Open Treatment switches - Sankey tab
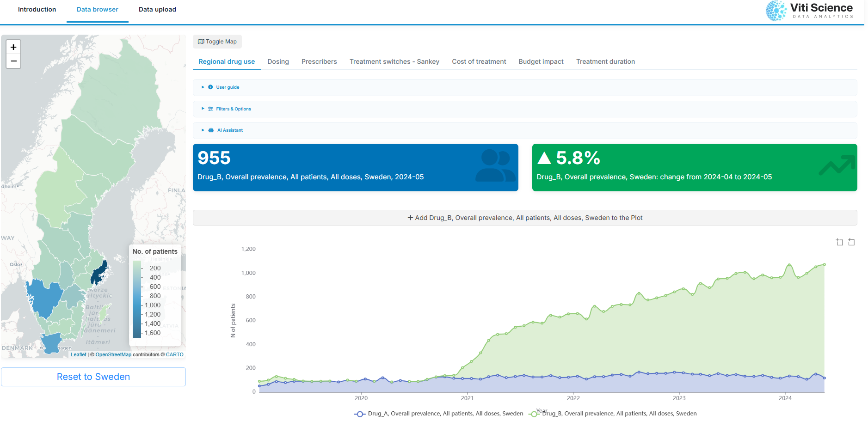Image resolution: width=868 pixels, height=421 pixels. point(394,61)
